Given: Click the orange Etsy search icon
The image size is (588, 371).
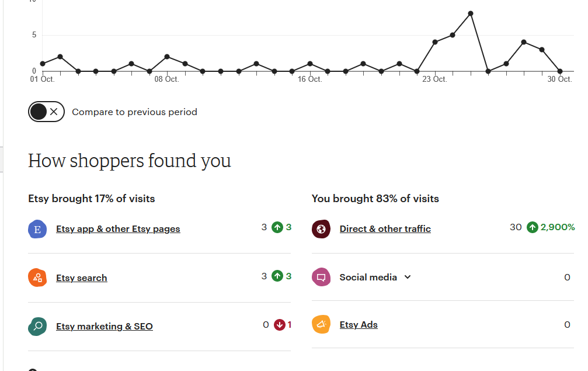Looking at the screenshot, I should pos(37,278).
